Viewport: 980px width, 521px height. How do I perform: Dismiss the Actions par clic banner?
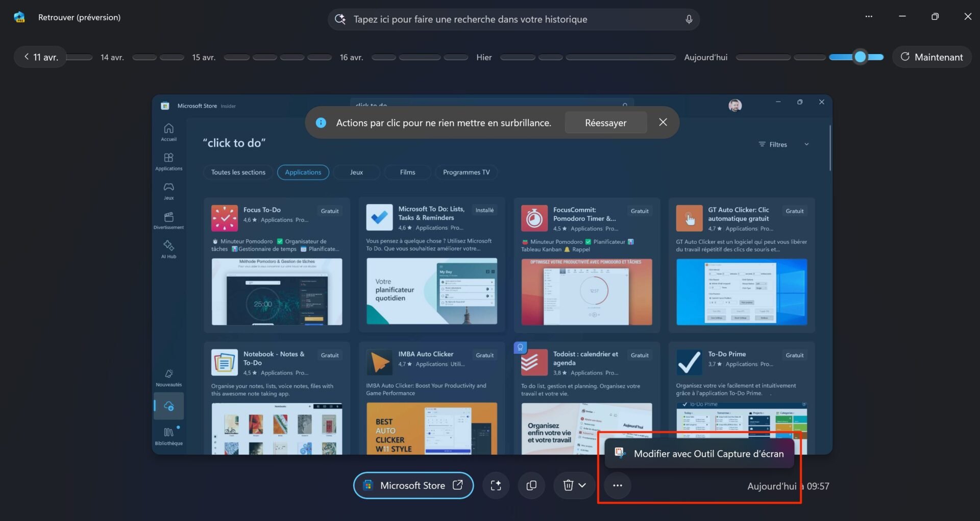(663, 122)
